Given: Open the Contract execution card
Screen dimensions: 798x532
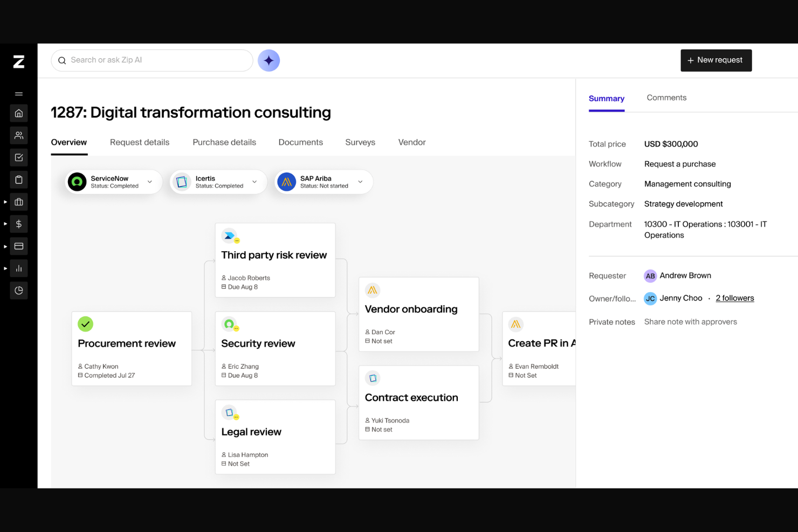Looking at the screenshot, I should [419, 403].
